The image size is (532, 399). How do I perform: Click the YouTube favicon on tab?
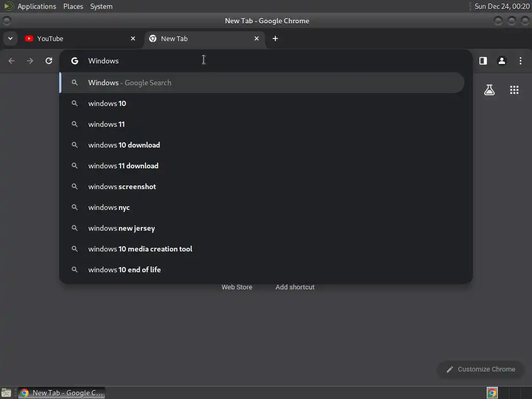pos(29,38)
